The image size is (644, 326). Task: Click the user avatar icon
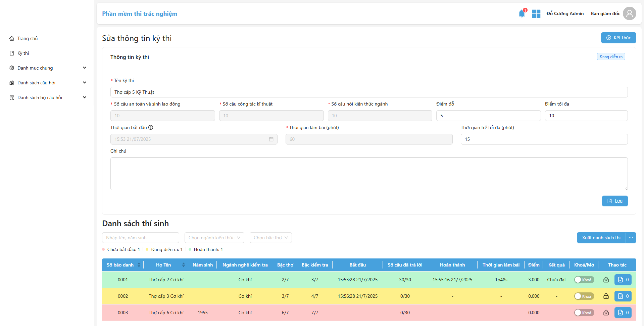(x=629, y=14)
